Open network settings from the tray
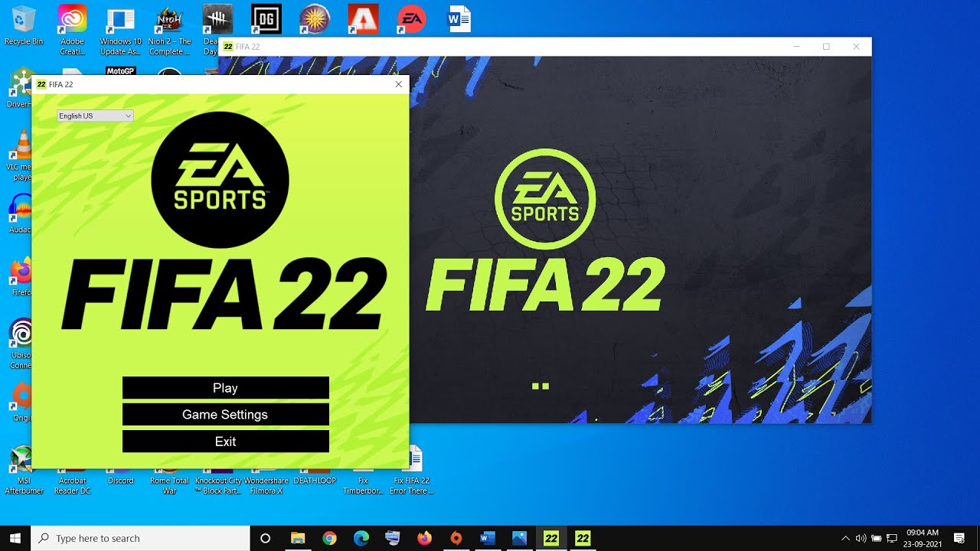Image resolution: width=980 pixels, height=551 pixels. [891, 538]
